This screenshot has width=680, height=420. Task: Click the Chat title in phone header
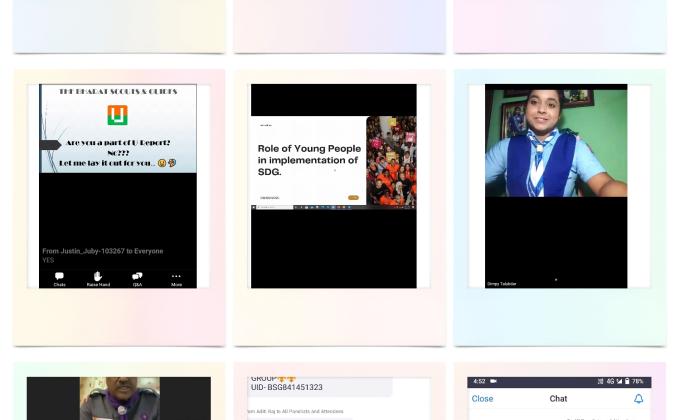click(x=558, y=399)
